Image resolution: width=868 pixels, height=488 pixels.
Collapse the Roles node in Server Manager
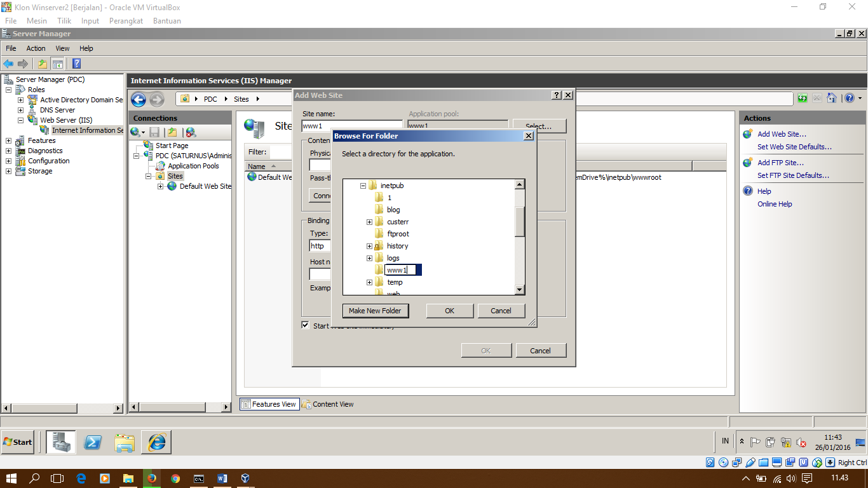tap(9, 90)
